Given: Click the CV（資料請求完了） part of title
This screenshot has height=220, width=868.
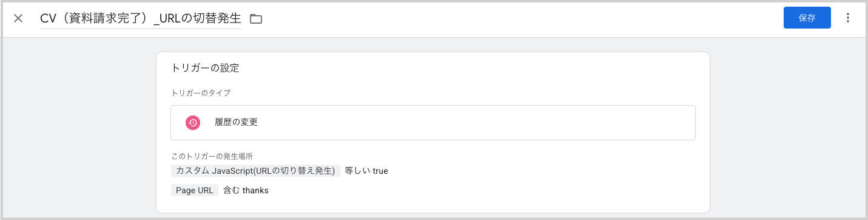Looking at the screenshot, I should [x=94, y=19].
